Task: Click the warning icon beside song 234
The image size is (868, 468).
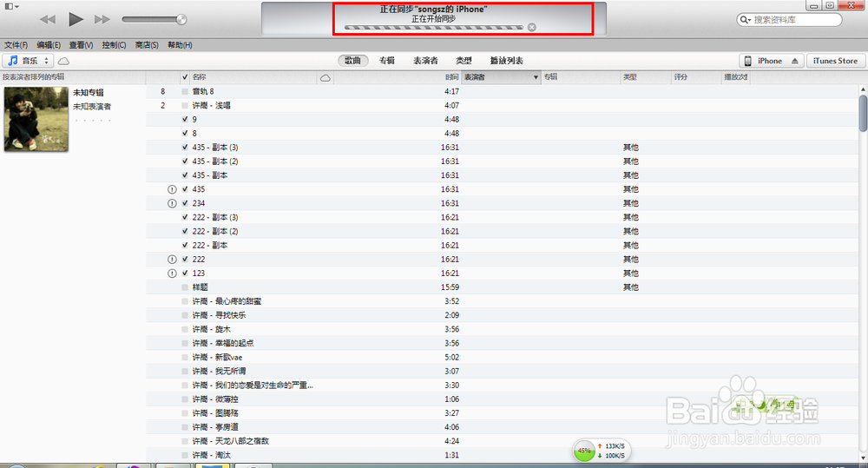Action: point(172,203)
